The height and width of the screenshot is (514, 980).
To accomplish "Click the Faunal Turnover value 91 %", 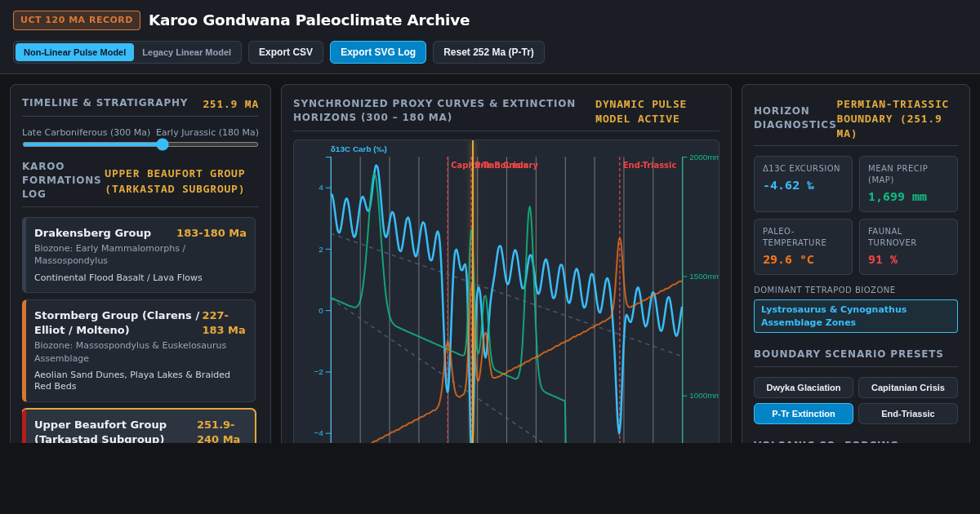I will click(883, 259).
